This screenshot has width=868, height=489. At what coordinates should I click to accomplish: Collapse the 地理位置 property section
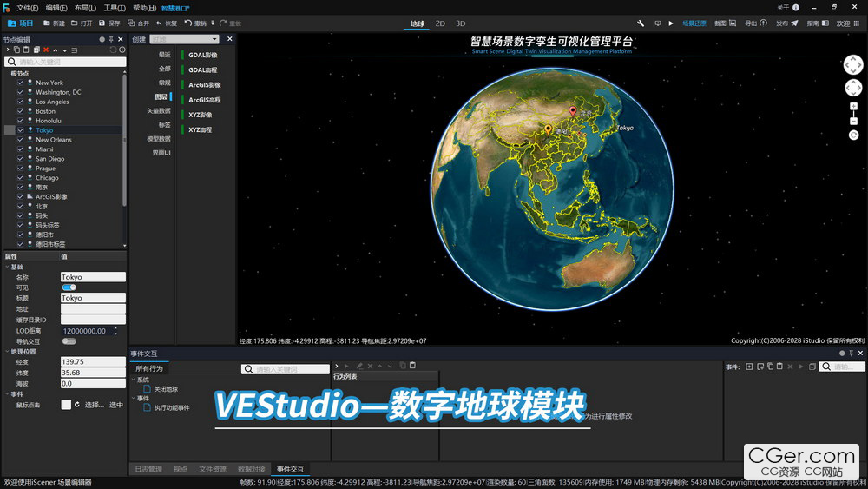(x=8, y=352)
